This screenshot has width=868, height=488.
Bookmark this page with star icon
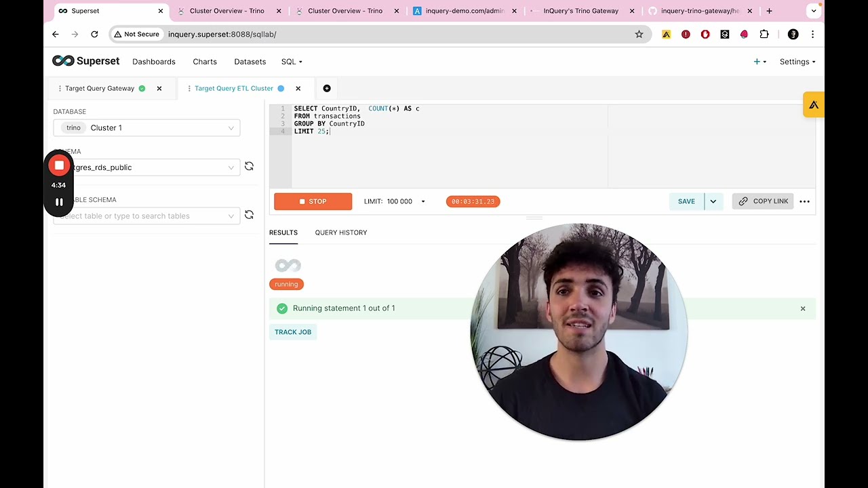[x=639, y=34]
